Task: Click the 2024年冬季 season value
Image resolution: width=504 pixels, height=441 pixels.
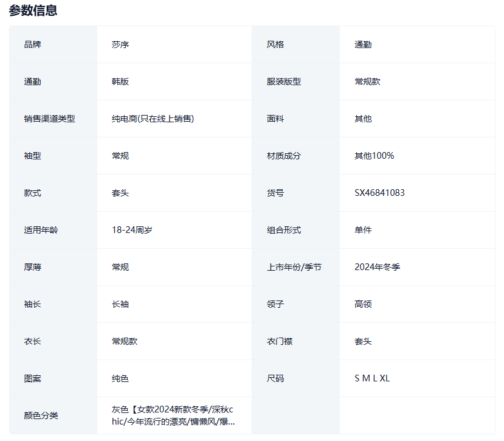Action: point(378,267)
